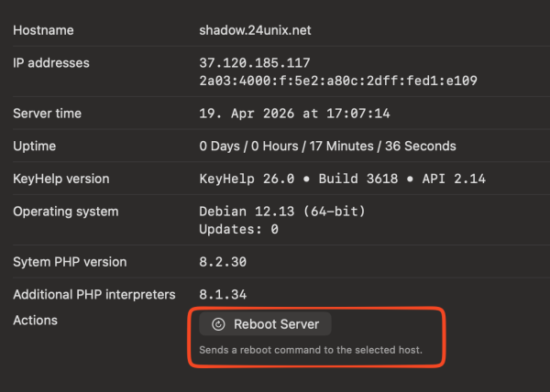Viewport: 550px width, 392px height.
Task: Select the IPv4 address 37.120.185.117
Action: click(255, 63)
